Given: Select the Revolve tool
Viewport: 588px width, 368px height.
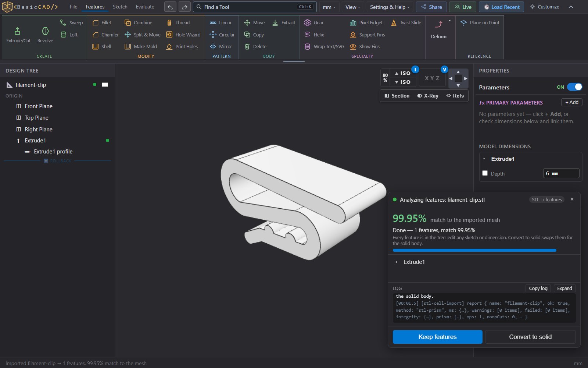Looking at the screenshot, I should pos(45,35).
